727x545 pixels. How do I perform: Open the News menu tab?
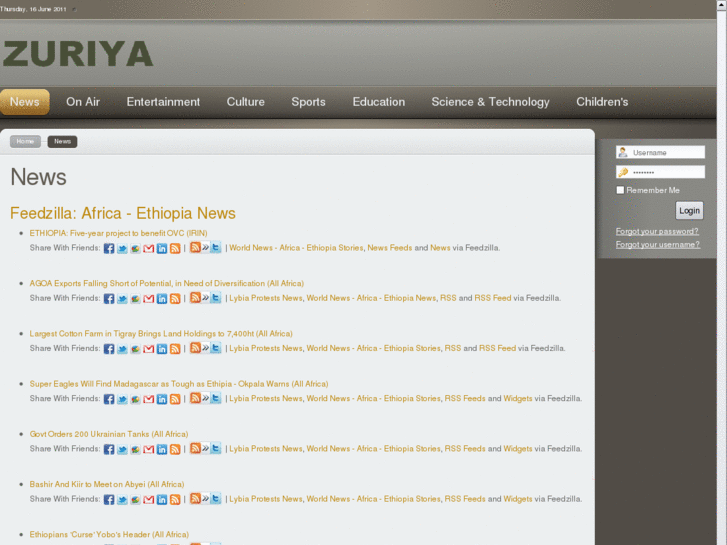25,102
